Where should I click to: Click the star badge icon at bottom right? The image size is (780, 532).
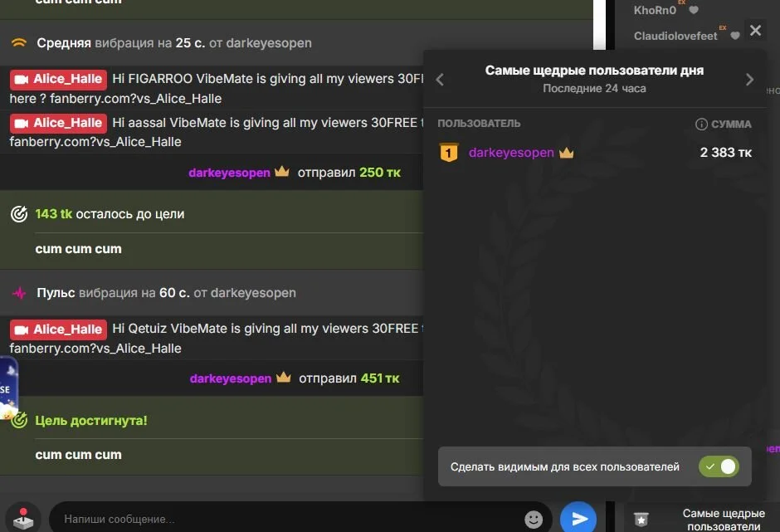pos(641,520)
